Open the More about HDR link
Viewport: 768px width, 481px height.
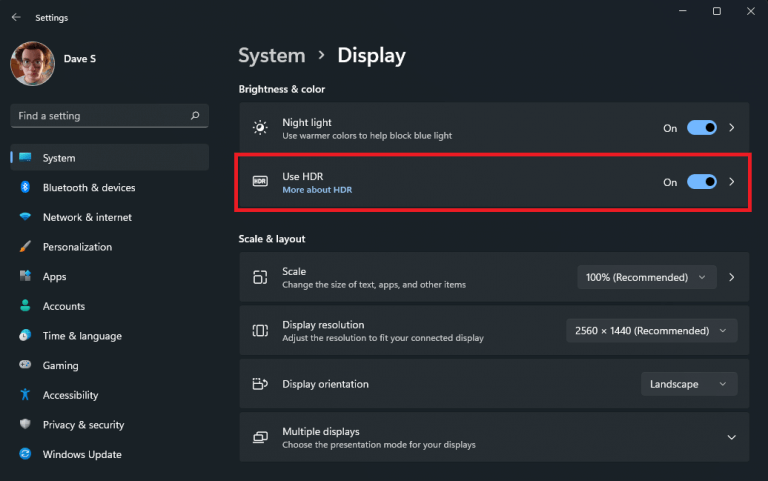317,190
